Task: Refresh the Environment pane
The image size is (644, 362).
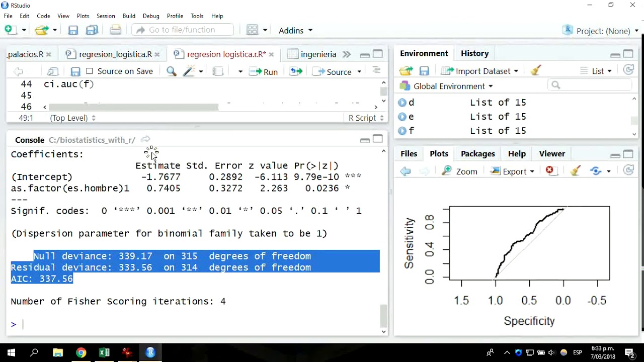Action: pyautogui.click(x=628, y=70)
